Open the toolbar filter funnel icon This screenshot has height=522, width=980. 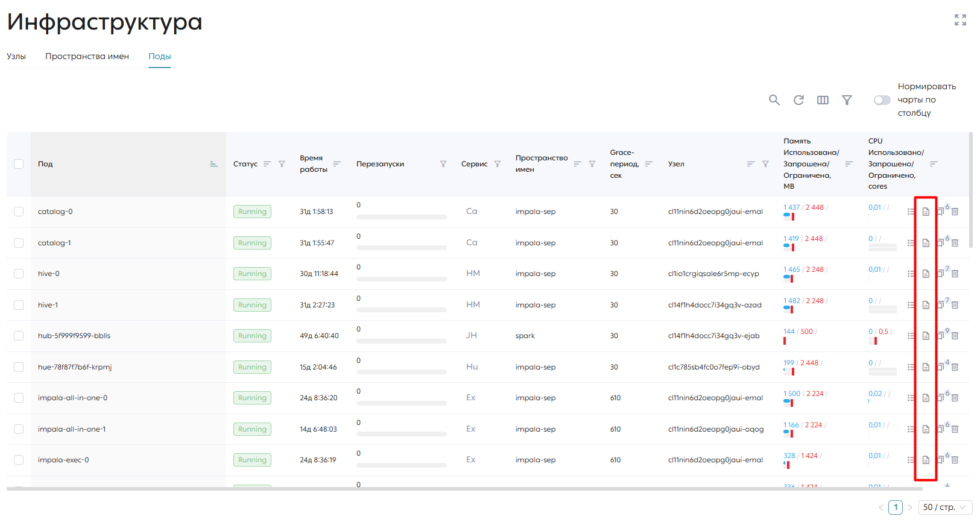pyautogui.click(x=847, y=100)
